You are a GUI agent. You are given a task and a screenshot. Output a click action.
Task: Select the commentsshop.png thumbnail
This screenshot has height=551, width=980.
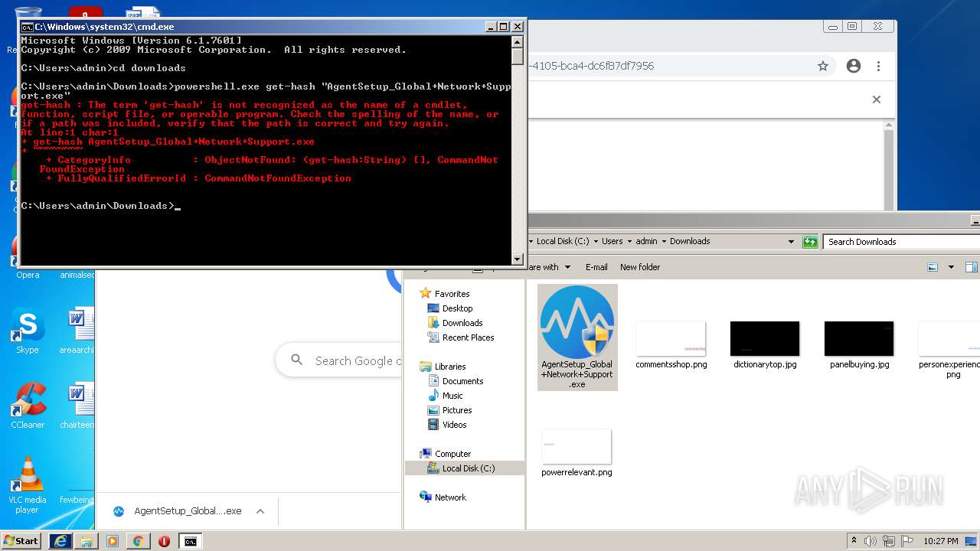(671, 339)
